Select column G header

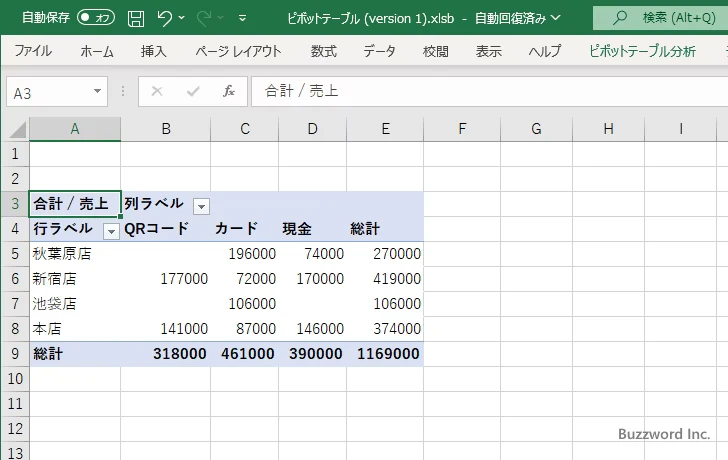point(536,129)
